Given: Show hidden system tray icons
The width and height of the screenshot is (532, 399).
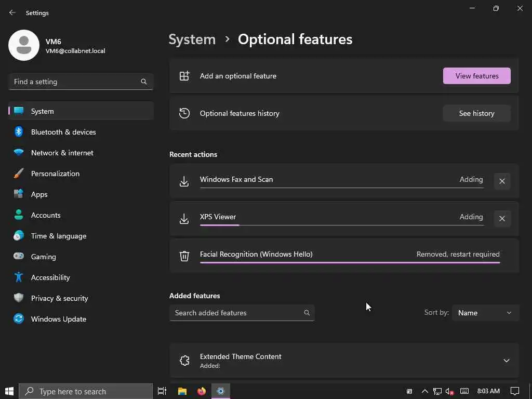Looking at the screenshot, I should tap(424, 391).
